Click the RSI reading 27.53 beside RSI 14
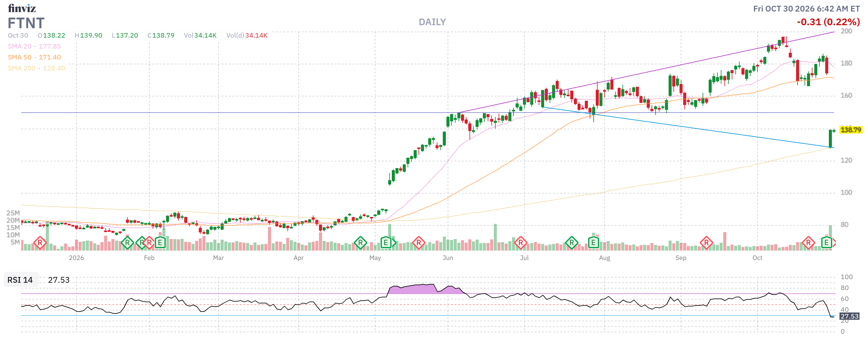Screen dimensions: 868x341 coord(59,280)
